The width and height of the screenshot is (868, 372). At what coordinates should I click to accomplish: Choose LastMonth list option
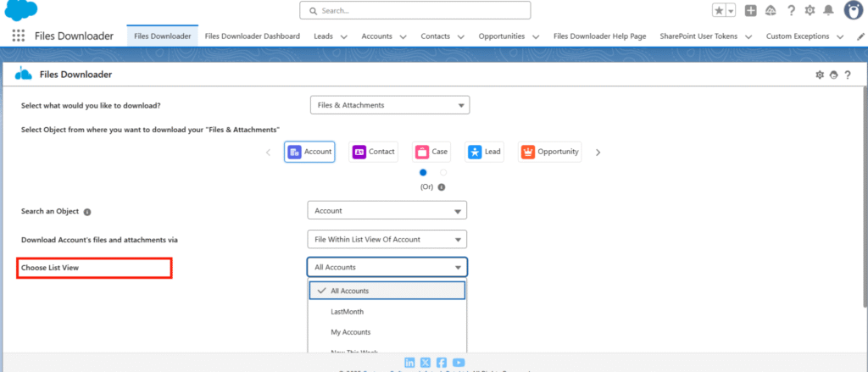coord(387,312)
